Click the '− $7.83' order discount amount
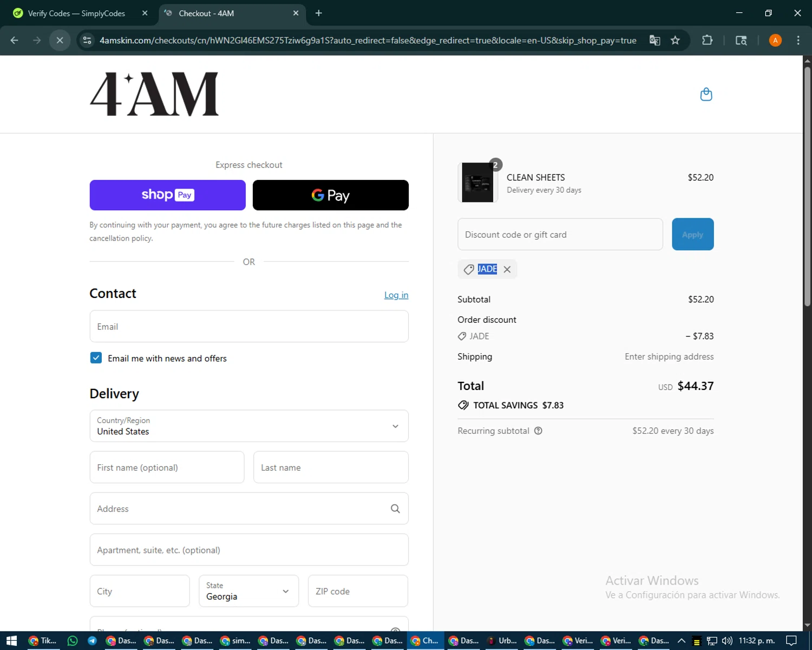The height and width of the screenshot is (650, 812). click(x=699, y=336)
